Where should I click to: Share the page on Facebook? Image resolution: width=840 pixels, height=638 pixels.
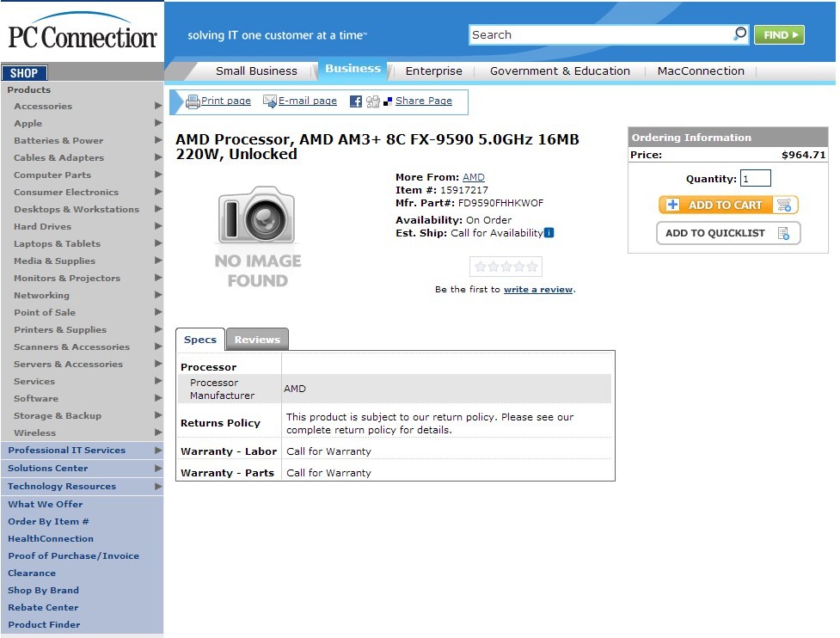tap(355, 101)
